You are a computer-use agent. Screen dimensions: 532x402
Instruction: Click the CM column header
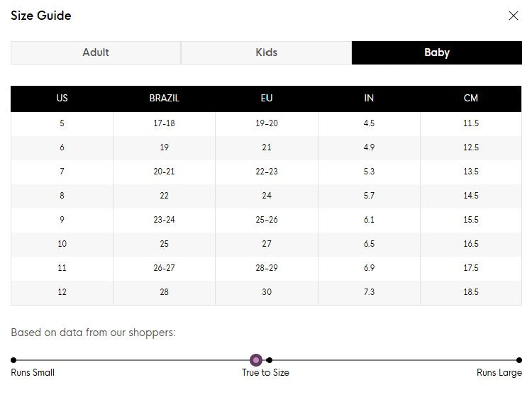pyautogui.click(x=471, y=99)
